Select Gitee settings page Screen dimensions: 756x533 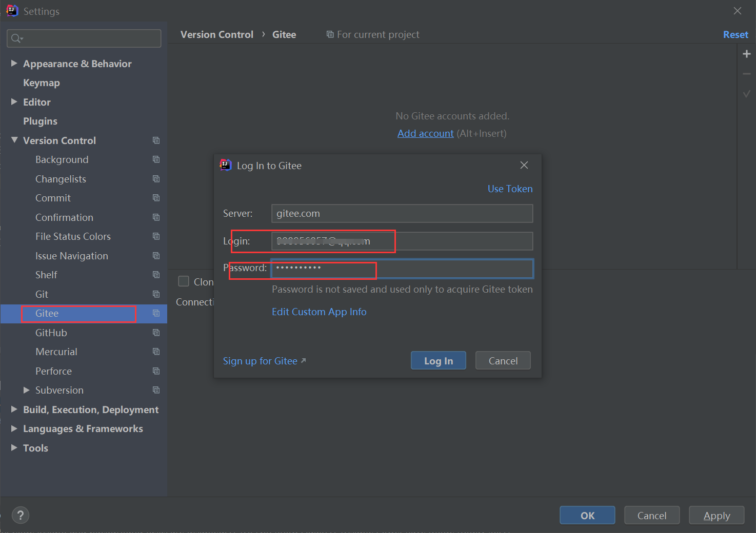pyautogui.click(x=47, y=314)
